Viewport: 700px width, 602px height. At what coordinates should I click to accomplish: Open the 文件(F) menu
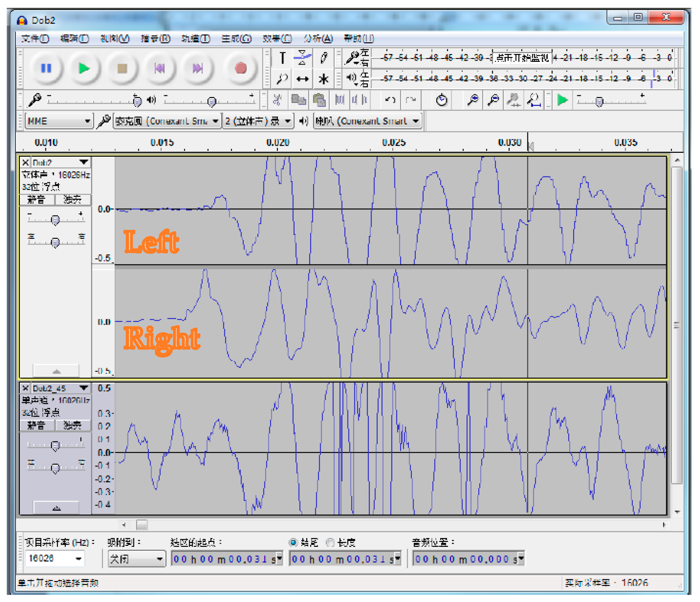tap(35, 38)
